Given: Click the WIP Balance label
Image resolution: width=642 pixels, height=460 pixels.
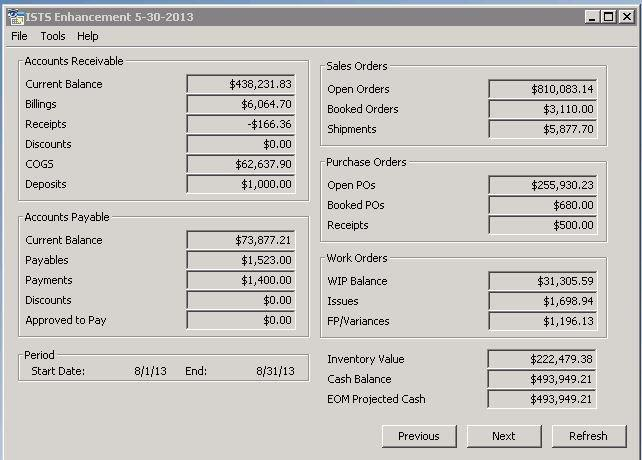Looking at the screenshot, I should [x=357, y=281].
